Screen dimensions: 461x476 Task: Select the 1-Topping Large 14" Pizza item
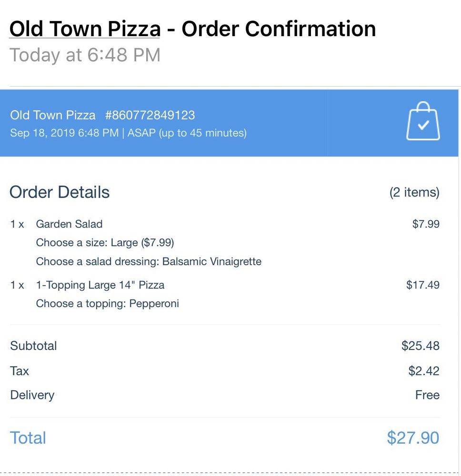tap(100, 285)
